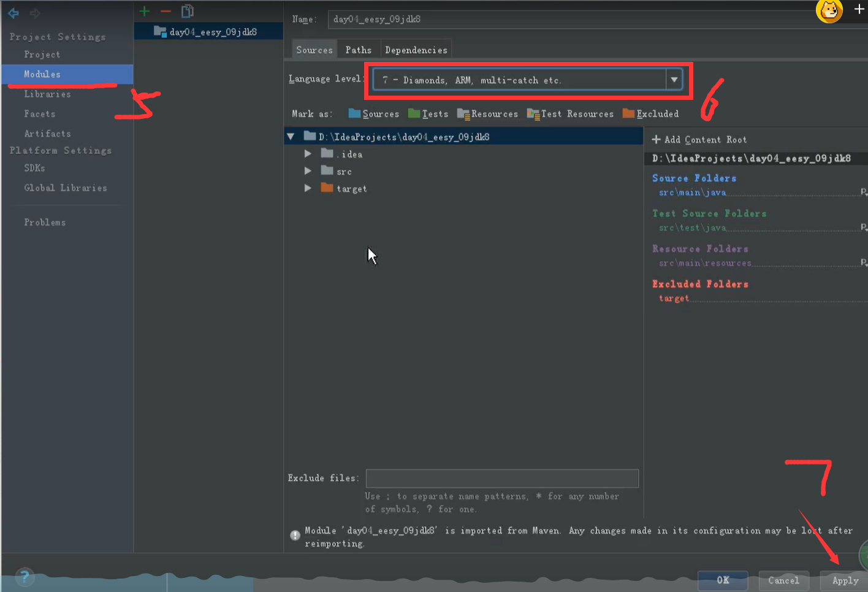Select the target folder row in the tree
This screenshot has height=592, width=868.
click(463, 189)
